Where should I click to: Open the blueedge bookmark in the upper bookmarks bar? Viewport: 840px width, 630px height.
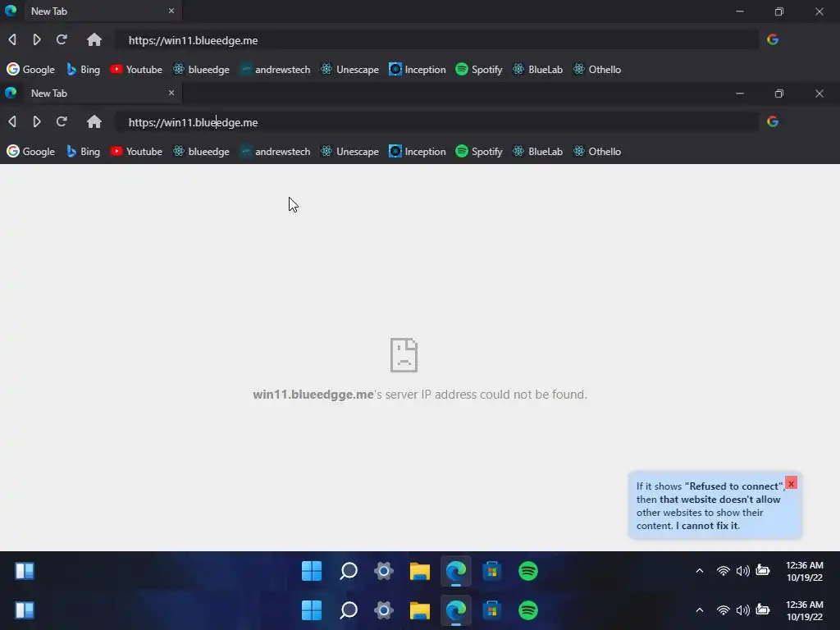click(201, 69)
